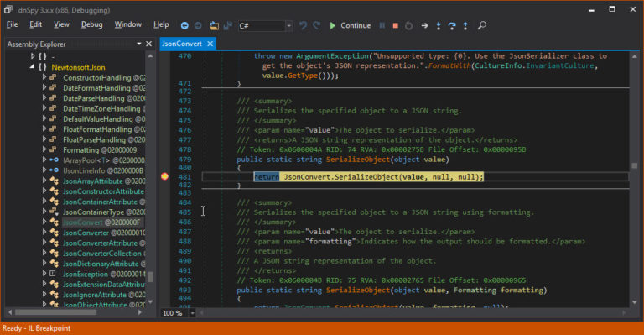Expand the JsonConverter tree node
Viewport: 644px width, 335px height.
(x=44, y=233)
